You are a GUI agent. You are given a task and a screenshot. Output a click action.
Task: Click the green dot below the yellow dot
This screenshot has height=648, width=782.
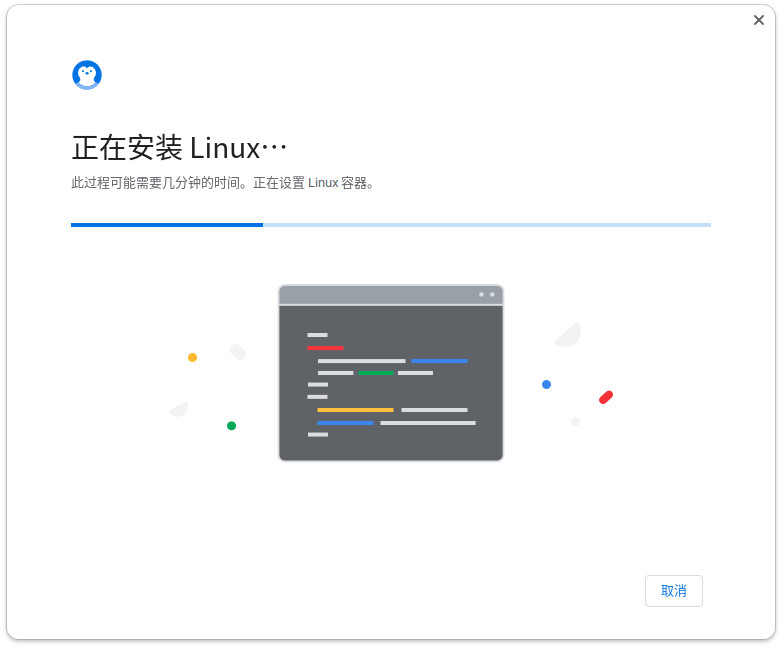point(231,426)
